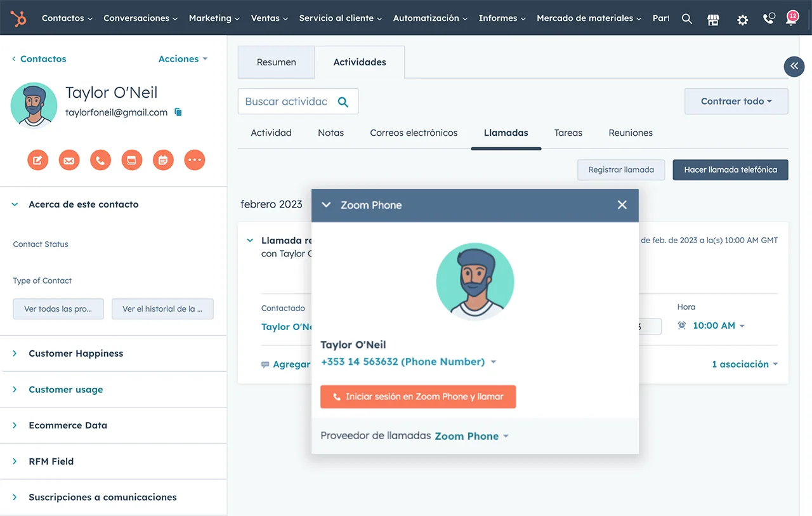Open the phone number dropdown +353 14 563632

tap(409, 362)
